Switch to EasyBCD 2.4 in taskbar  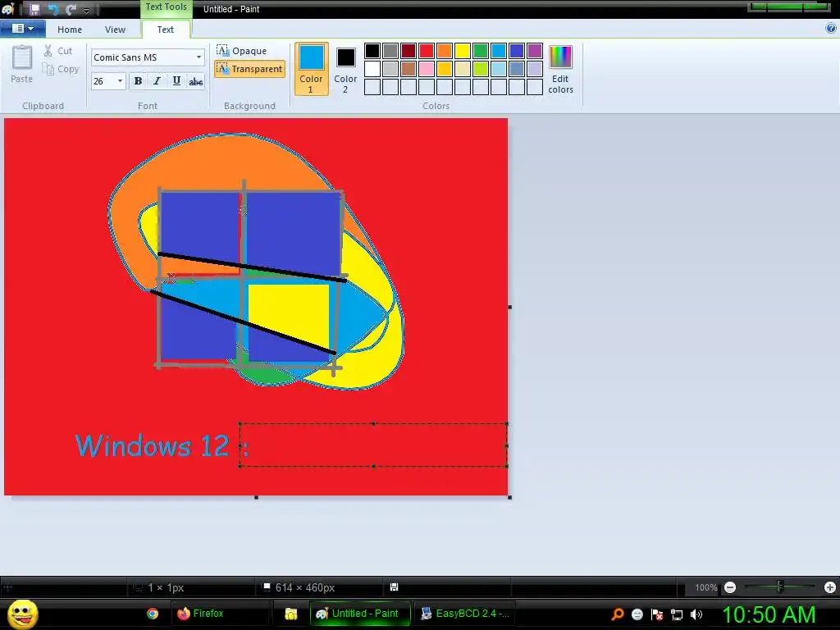tap(465, 614)
